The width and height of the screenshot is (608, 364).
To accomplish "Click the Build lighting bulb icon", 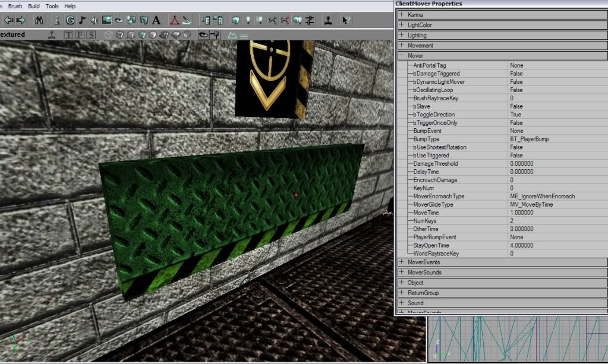I will point(247,20).
